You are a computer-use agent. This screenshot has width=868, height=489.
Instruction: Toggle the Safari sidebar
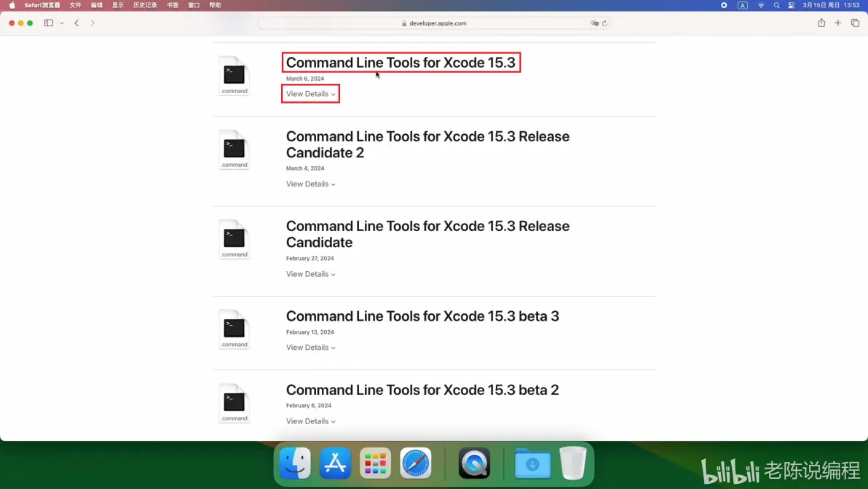(49, 23)
